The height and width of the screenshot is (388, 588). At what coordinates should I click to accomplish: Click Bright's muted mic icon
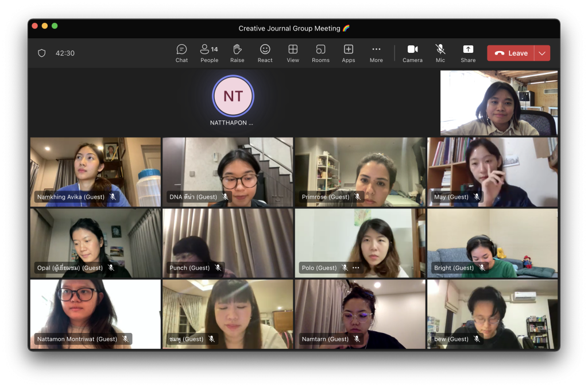tap(482, 267)
